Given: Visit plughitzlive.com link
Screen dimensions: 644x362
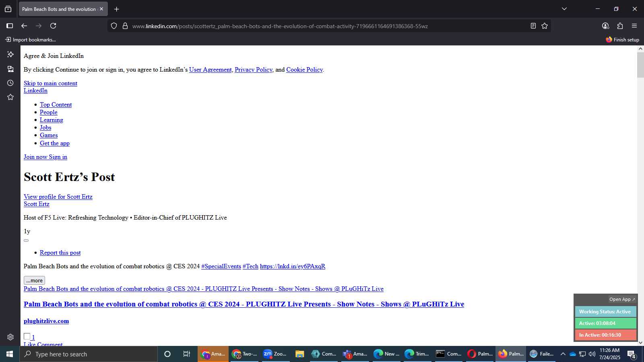Looking at the screenshot, I should click(46, 321).
